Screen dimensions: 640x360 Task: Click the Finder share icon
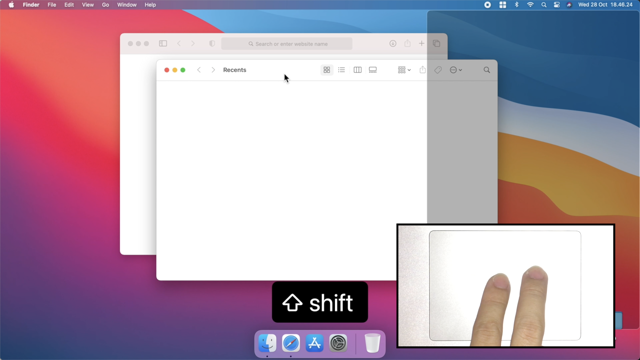tap(422, 70)
